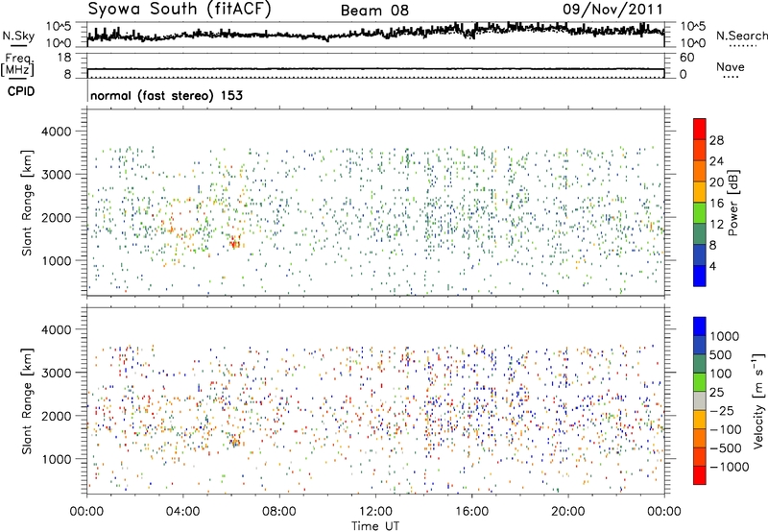Click the '16:00' time tick label
This screenshot has height=532, width=768.
tap(471, 512)
